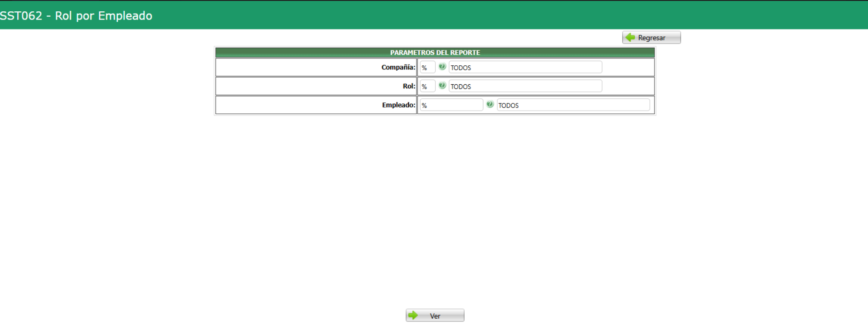Focus the Compañía code field with %
This screenshot has width=868, height=325.
tap(427, 67)
